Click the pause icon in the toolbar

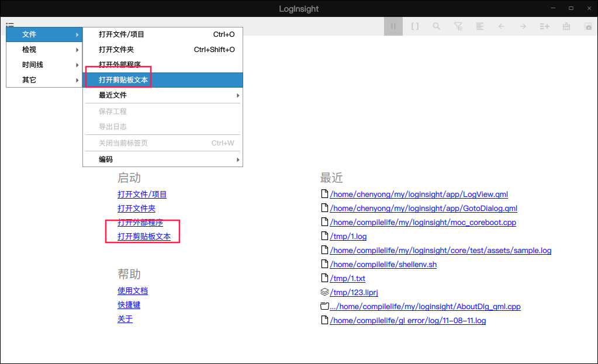393,26
